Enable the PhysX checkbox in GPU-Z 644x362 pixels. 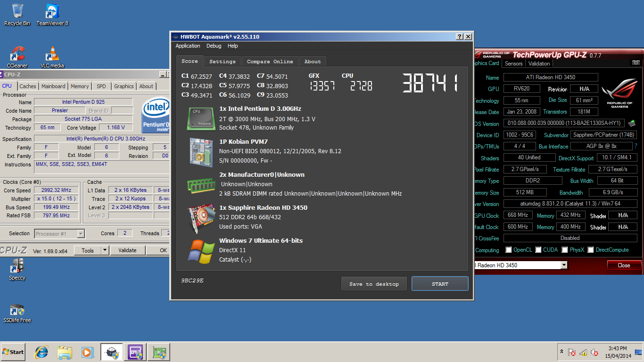click(565, 250)
